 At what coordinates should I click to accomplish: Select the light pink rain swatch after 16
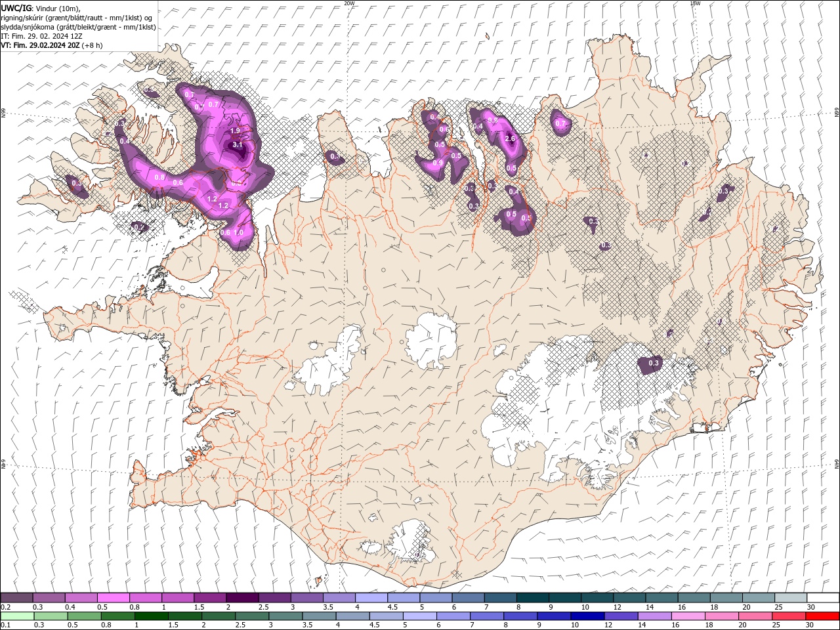coord(689,616)
